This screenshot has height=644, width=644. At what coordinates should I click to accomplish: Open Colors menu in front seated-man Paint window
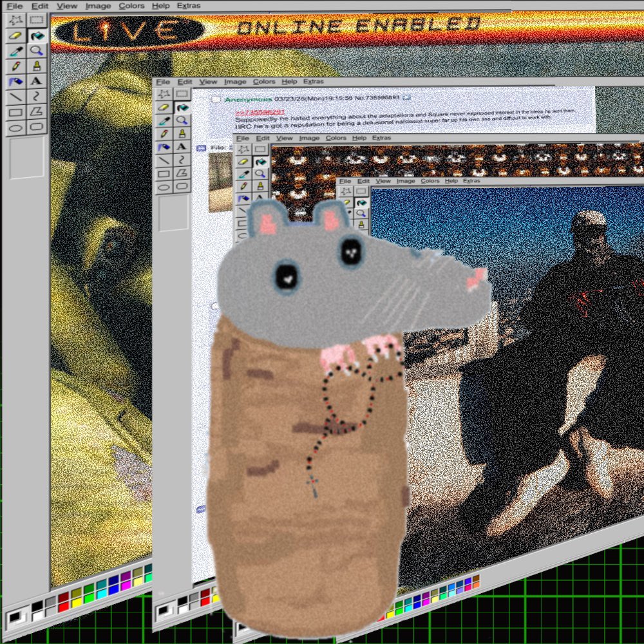430,181
